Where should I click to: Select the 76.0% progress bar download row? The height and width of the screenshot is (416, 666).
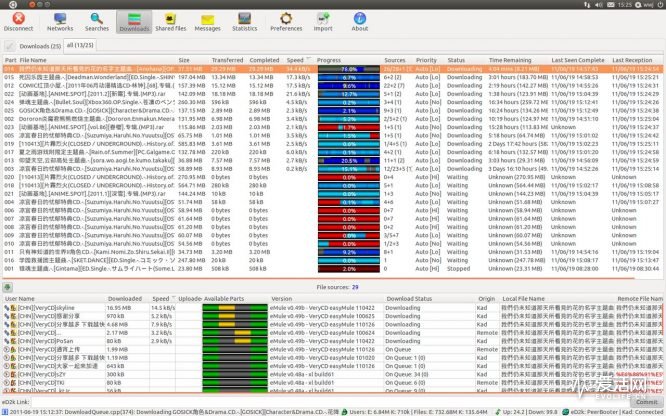[333, 69]
